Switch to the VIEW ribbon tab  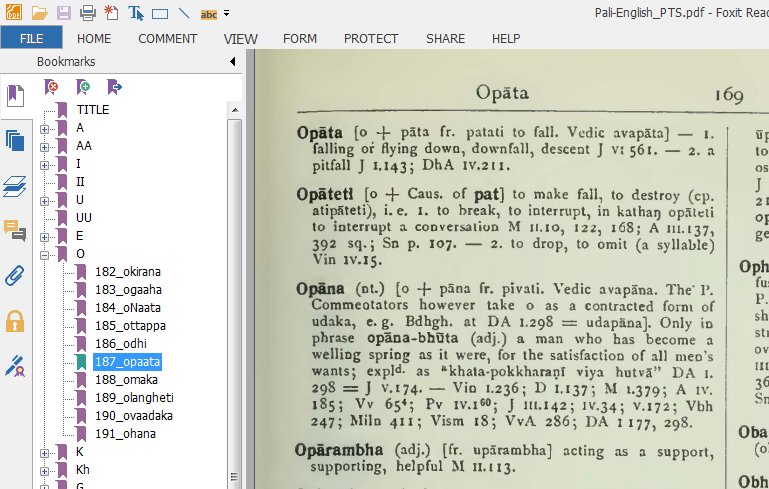[x=240, y=39]
